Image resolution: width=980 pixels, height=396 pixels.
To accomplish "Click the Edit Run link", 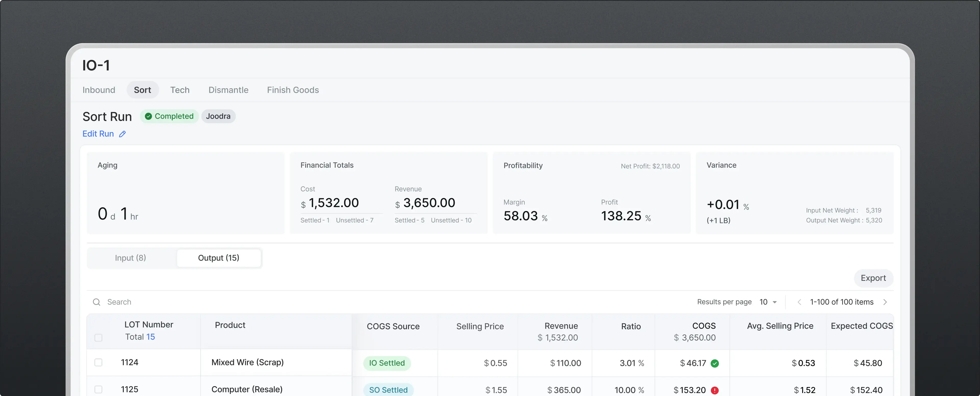I will tap(98, 134).
